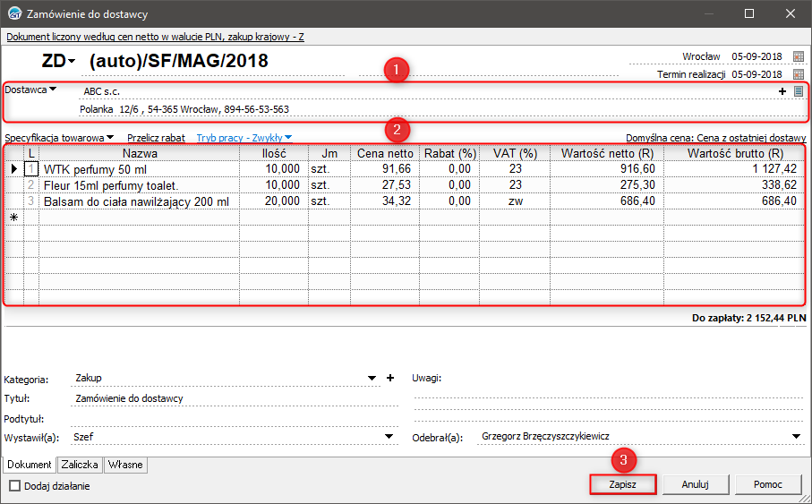Add new category with plus icon

[x=390, y=378]
